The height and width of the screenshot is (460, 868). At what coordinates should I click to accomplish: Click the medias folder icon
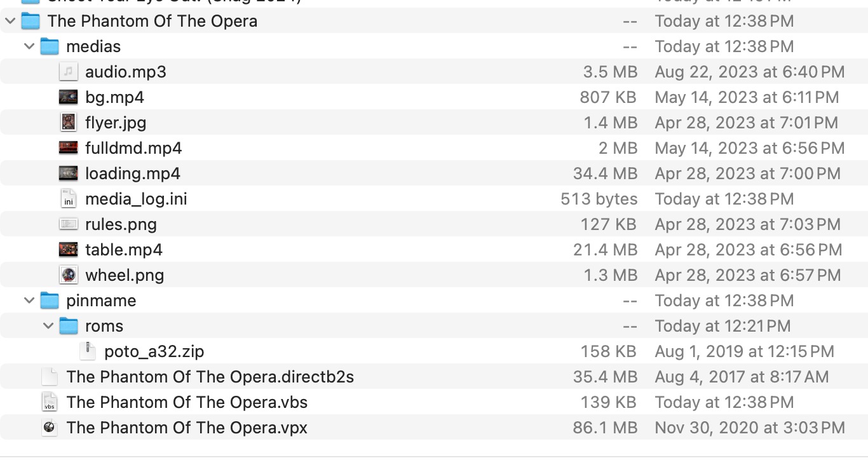click(50, 46)
